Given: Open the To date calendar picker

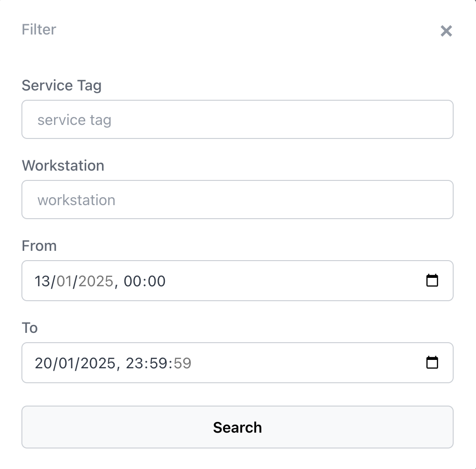Looking at the screenshot, I should coord(432,363).
